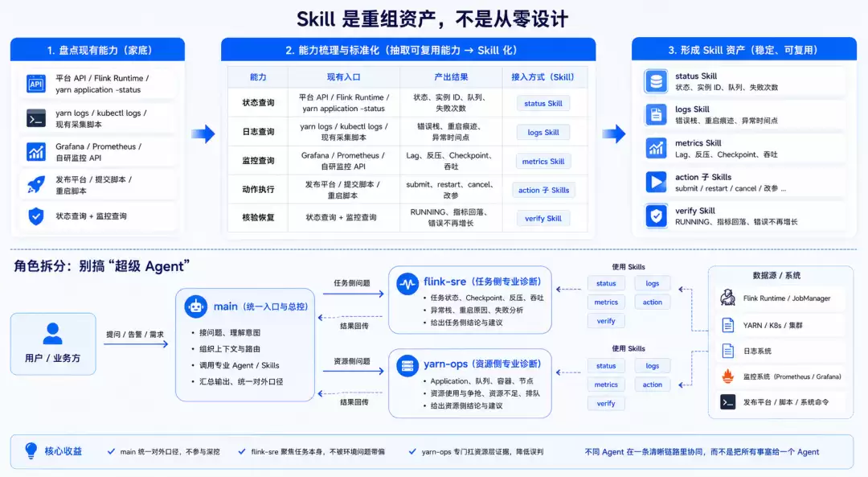
Task: Select the play icon beside action 子 Skills in panel 3
Action: [x=656, y=183]
